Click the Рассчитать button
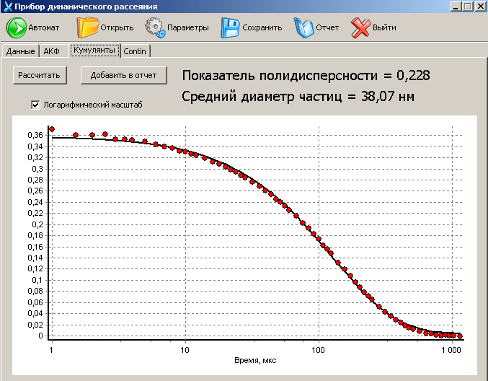The image size is (488, 381). pyautogui.click(x=39, y=75)
